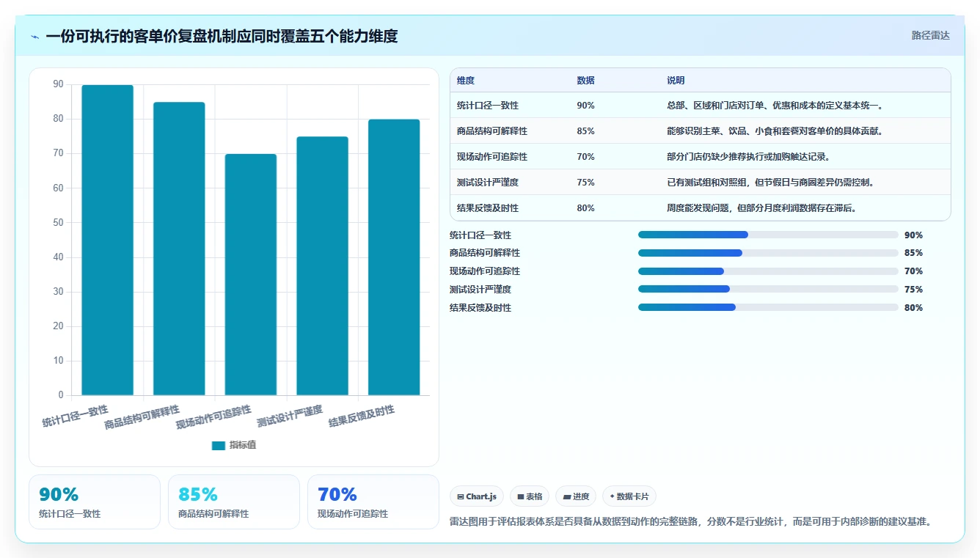Viewport: 980px width, 558px height.
Task: Select the 数据卡片 tag chip
Action: 629,496
